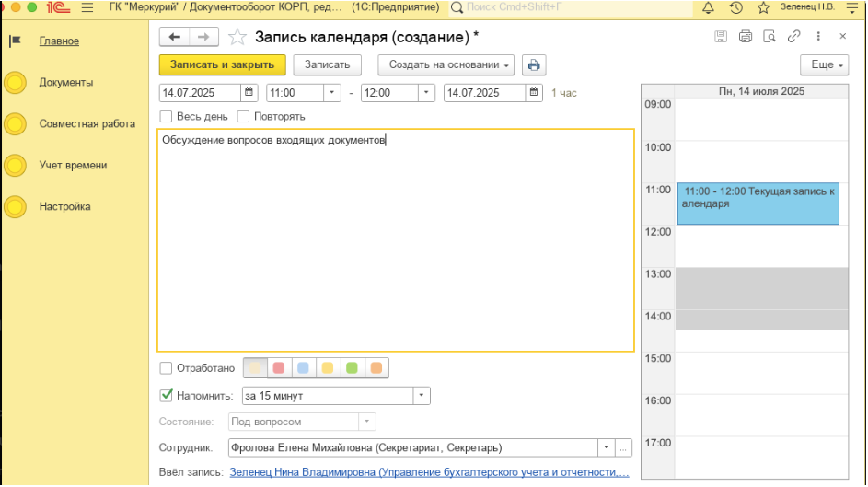Go to Учет времени section

coord(73,166)
